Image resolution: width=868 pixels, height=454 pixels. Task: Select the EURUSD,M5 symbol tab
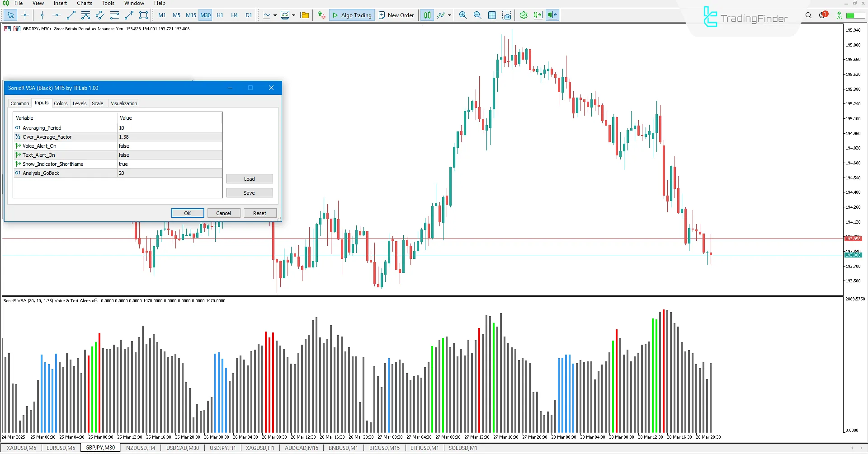click(x=61, y=448)
